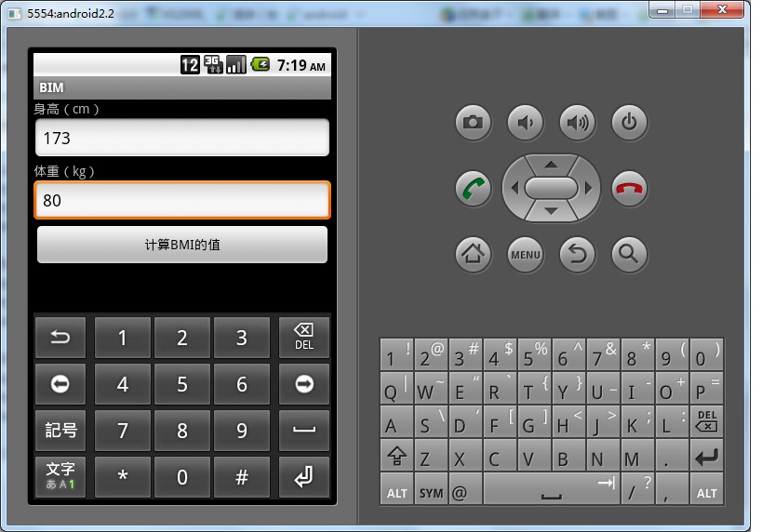Click the D-pad up arrow
The height and width of the screenshot is (532, 762).
(x=551, y=166)
